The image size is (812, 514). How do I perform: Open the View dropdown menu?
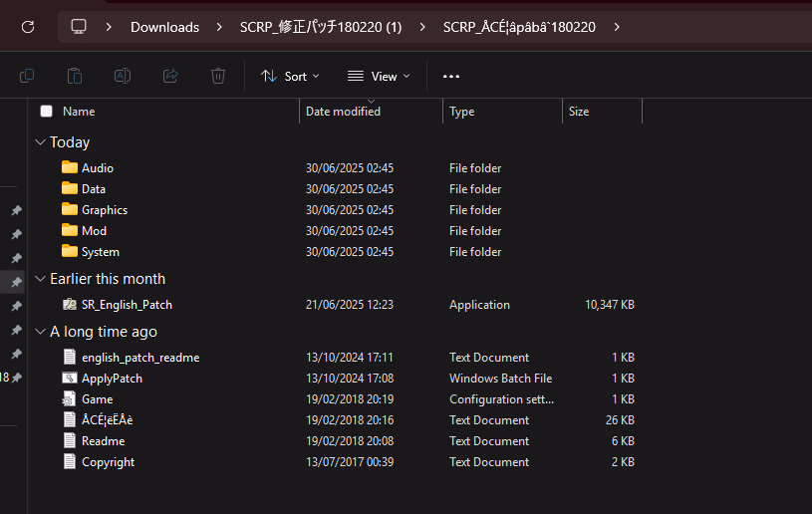(x=378, y=76)
